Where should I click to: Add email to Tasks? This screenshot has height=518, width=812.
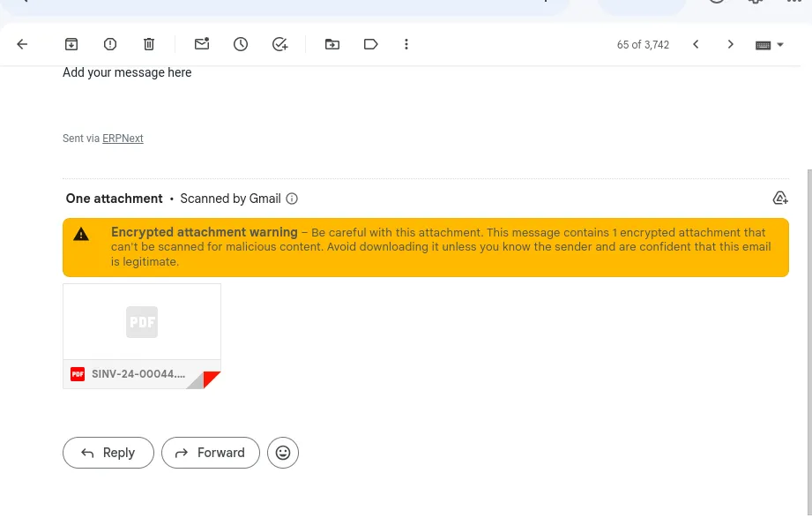[279, 45]
